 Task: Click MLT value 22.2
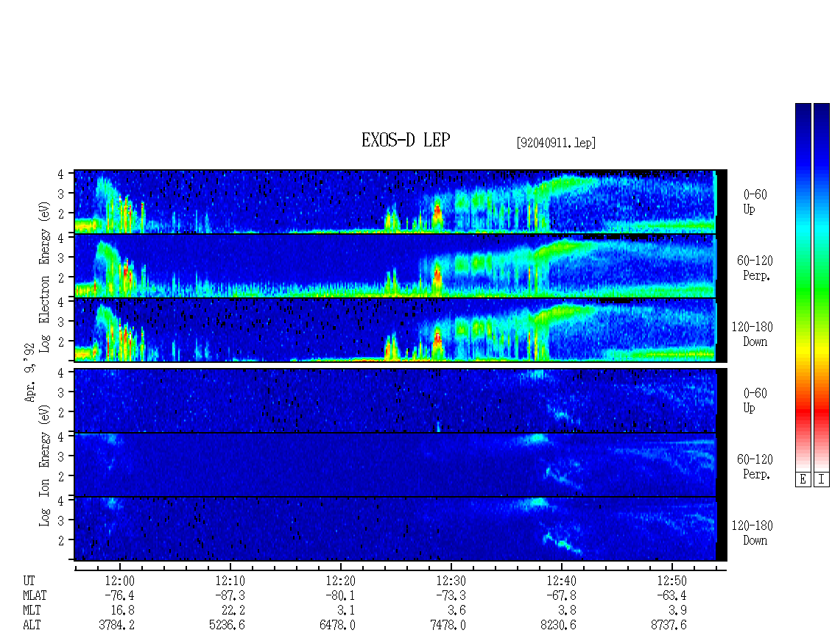tap(233, 611)
